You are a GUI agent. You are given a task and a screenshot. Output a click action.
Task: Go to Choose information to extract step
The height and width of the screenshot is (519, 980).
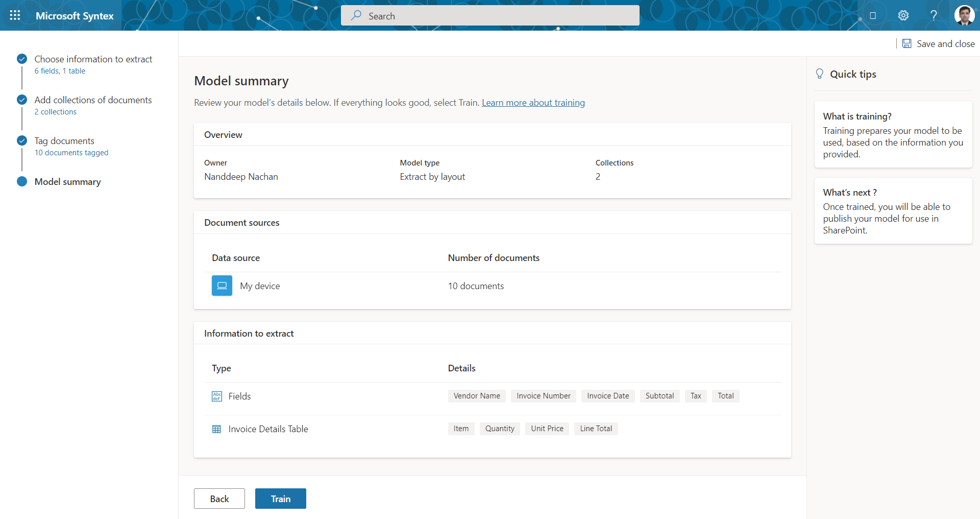point(93,59)
